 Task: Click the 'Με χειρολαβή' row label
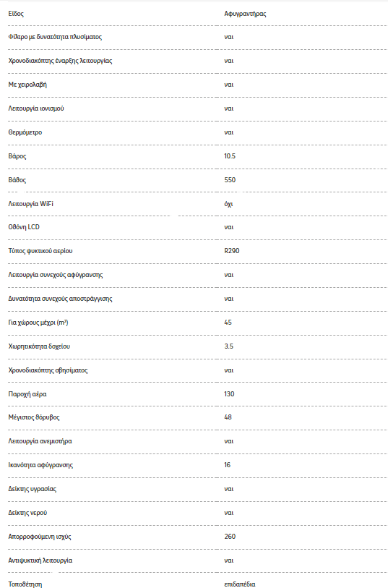click(27, 85)
